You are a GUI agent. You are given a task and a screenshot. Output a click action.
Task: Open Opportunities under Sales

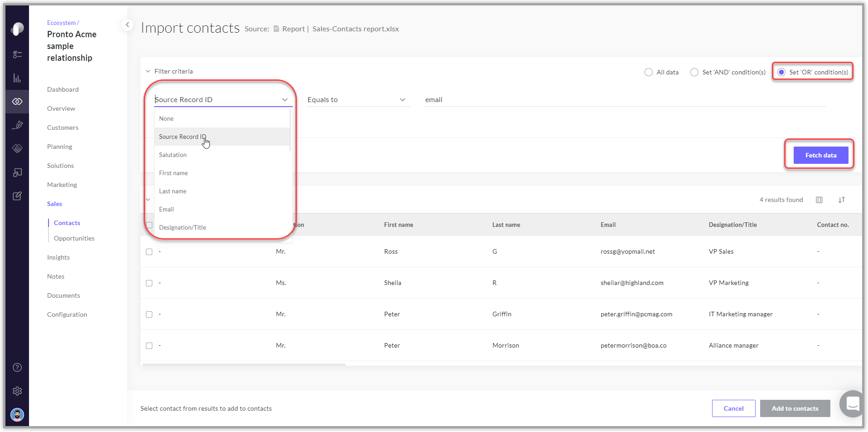tap(74, 238)
